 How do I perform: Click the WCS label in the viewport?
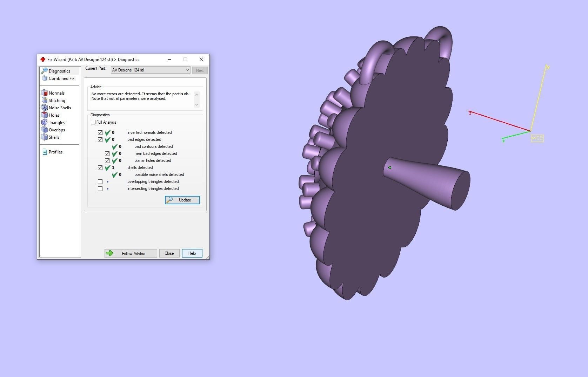coord(537,138)
